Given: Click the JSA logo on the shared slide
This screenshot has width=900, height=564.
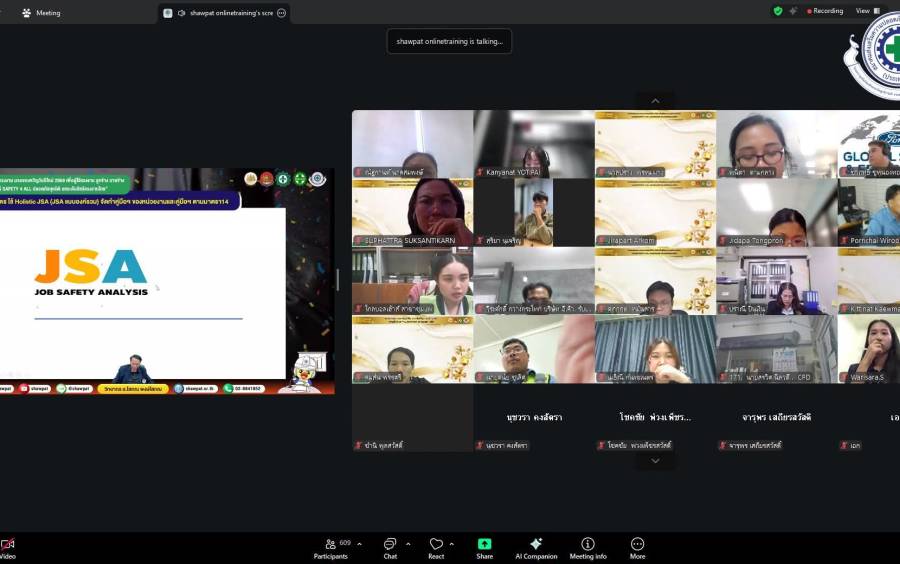Looking at the screenshot, I should click(91, 266).
